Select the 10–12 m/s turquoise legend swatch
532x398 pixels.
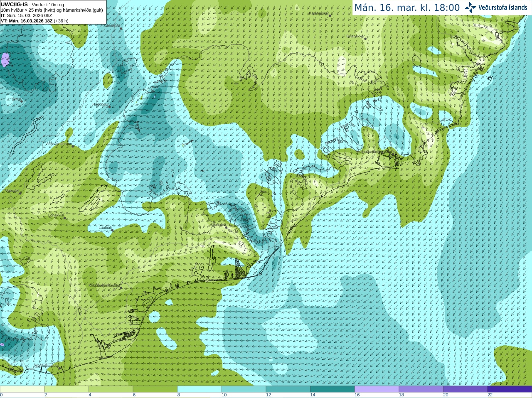(244, 389)
